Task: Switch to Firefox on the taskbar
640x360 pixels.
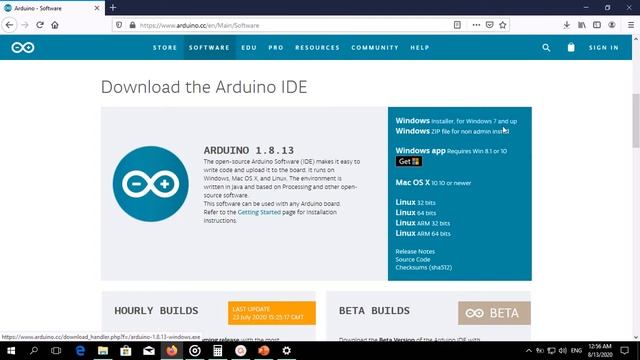Action: pyautogui.click(x=172, y=351)
